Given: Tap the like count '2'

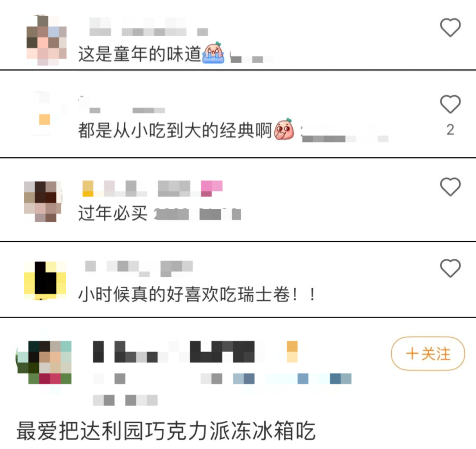Looking at the screenshot, I should click(x=450, y=130).
